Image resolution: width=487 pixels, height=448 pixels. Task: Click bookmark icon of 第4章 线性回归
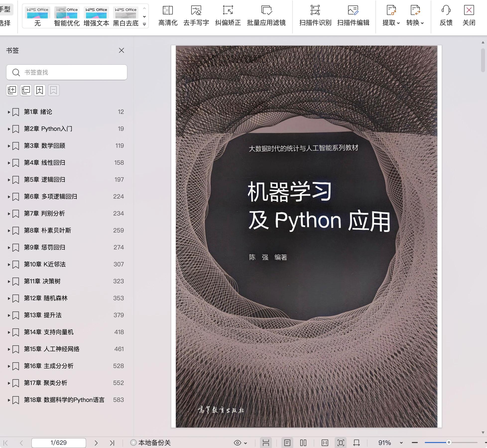point(16,163)
